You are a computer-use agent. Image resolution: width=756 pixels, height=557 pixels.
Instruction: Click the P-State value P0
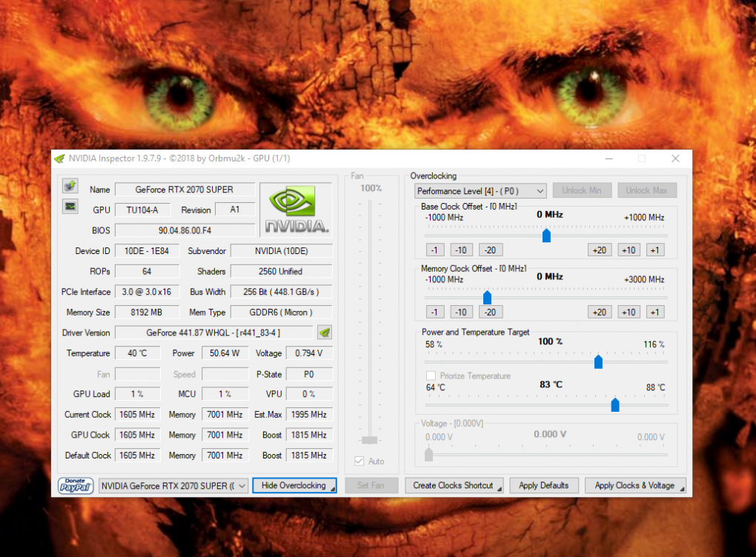[309, 374]
